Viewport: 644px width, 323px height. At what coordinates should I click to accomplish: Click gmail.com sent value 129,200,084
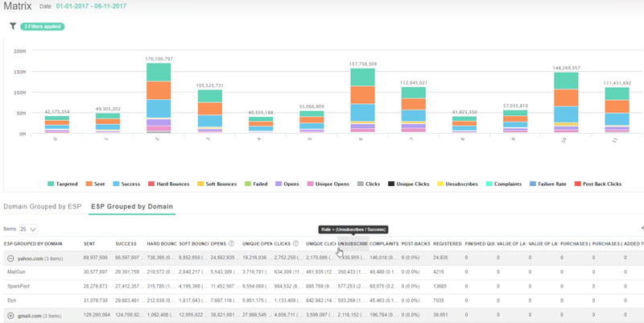pos(97,315)
